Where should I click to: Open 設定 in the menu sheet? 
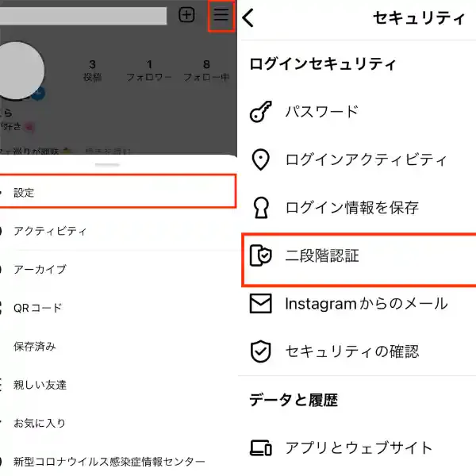[x=117, y=191]
